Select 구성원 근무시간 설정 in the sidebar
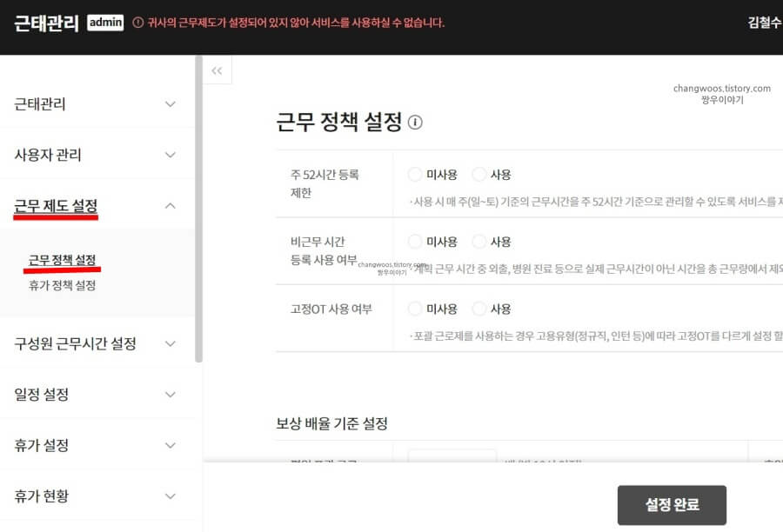Screen dimensions: 783x532 point(75,343)
